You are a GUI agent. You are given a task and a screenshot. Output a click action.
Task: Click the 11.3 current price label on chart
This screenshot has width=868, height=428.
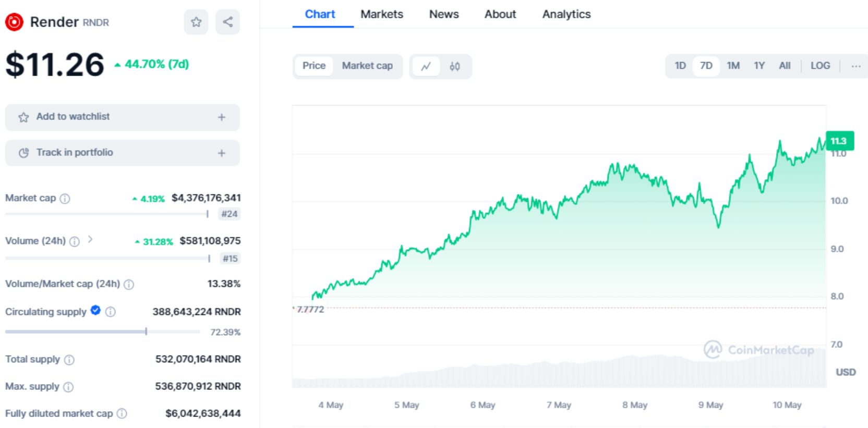click(x=839, y=141)
